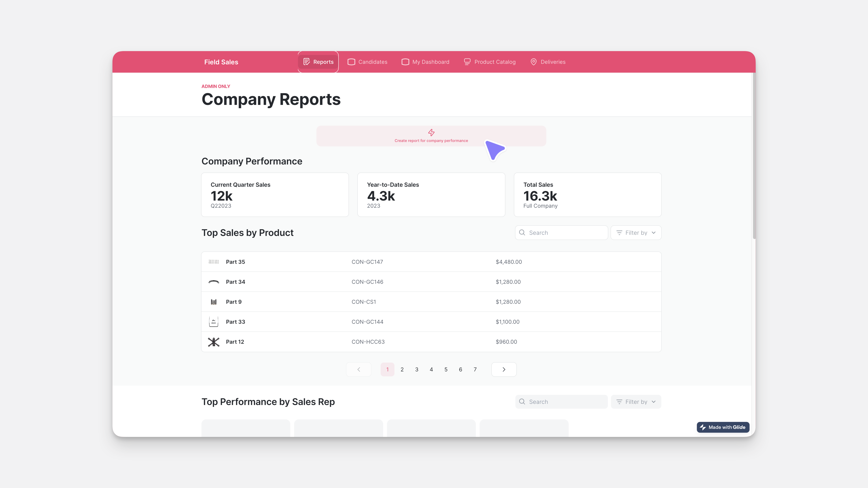Click the next page chevron arrow
Viewport: 868px width, 488px height.
[504, 369]
